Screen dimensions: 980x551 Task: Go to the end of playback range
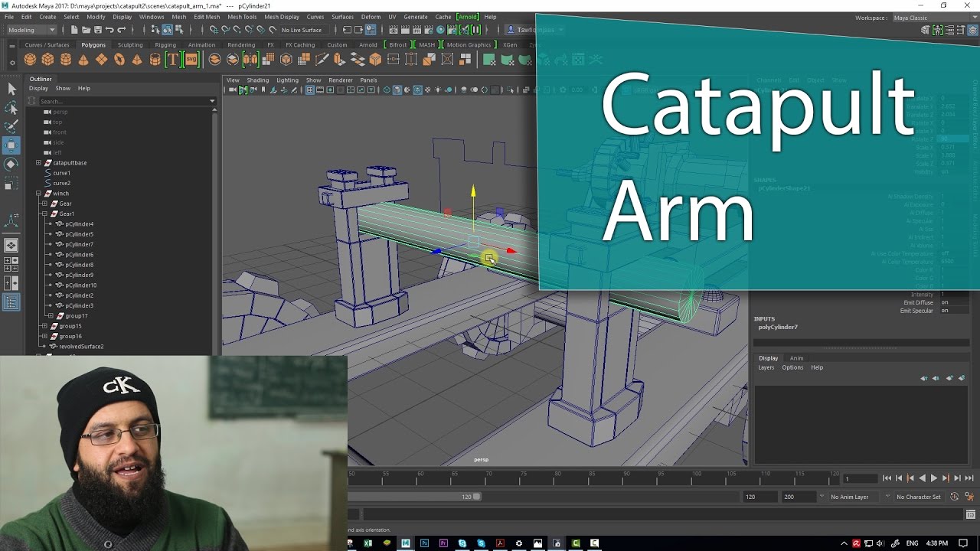pyautogui.click(x=969, y=478)
